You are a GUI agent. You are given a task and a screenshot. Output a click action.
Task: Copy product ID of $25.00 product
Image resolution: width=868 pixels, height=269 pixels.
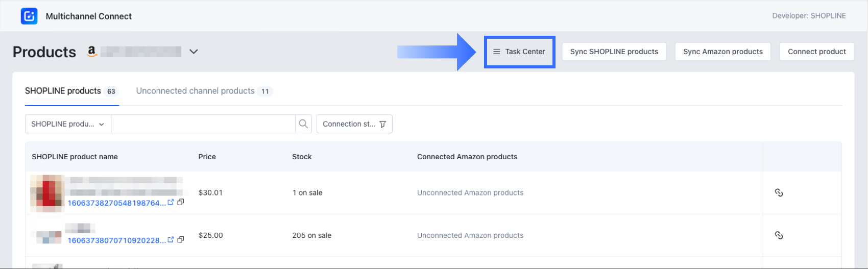click(x=181, y=239)
